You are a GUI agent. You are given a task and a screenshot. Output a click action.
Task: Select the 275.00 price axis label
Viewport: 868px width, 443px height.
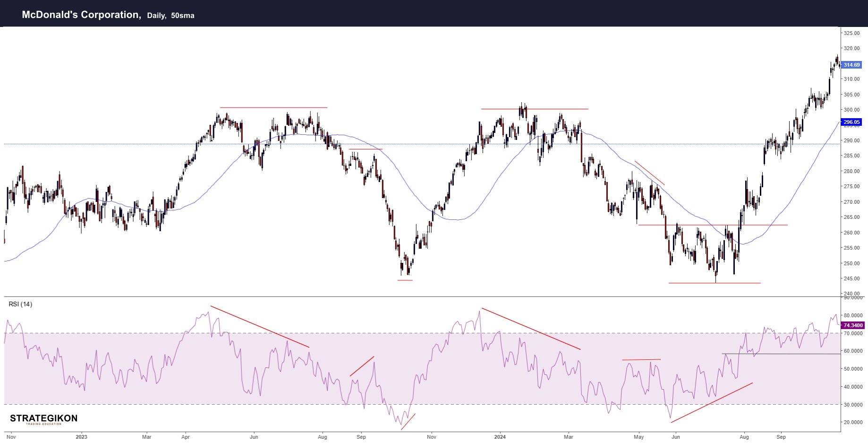click(x=852, y=186)
